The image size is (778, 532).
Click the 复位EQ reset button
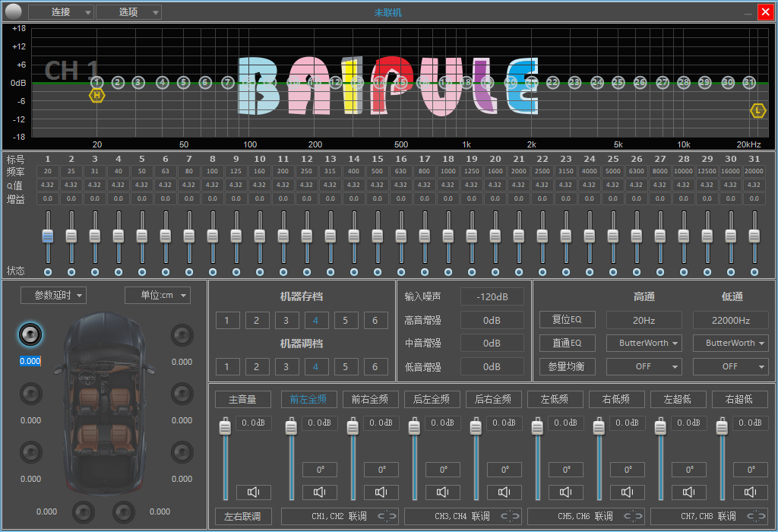click(x=567, y=319)
